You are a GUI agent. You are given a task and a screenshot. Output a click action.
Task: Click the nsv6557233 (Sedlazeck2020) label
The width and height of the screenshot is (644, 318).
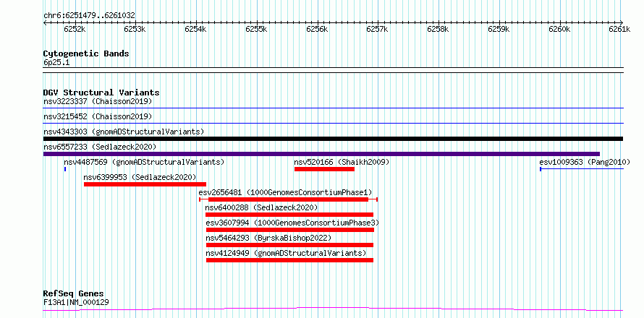[x=100, y=147]
